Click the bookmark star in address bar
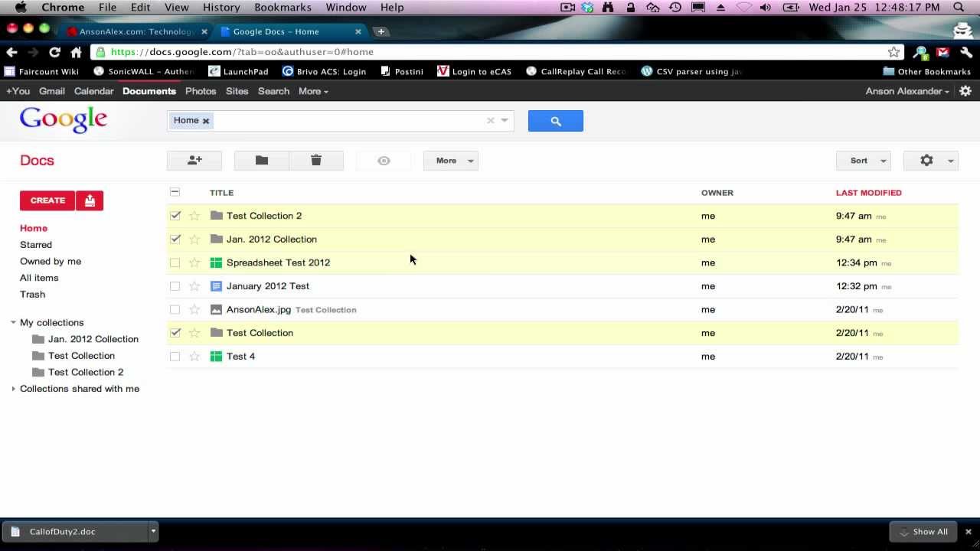Screen dimensions: 980x551 893,52
